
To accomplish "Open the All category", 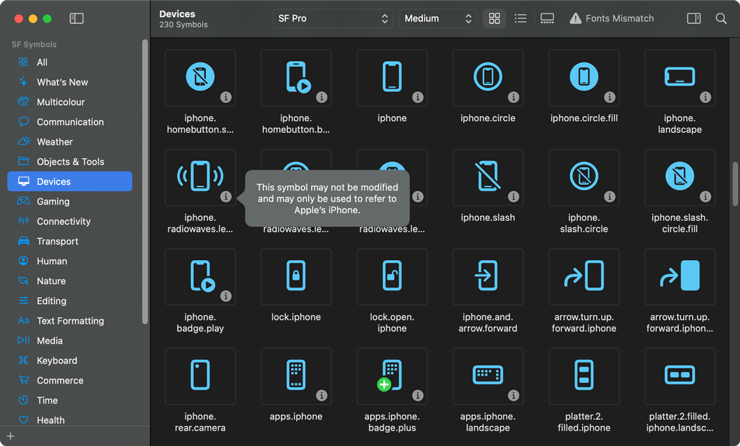I will coord(70,62).
